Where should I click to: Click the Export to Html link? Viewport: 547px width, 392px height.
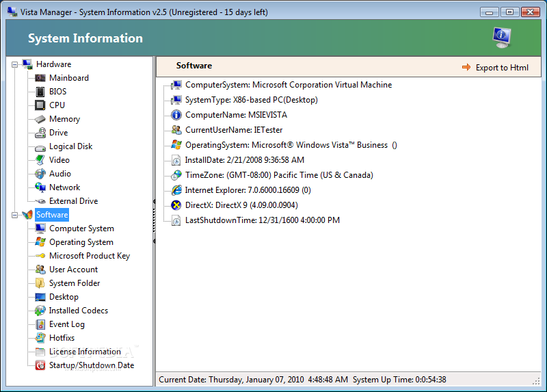point(502,68)
